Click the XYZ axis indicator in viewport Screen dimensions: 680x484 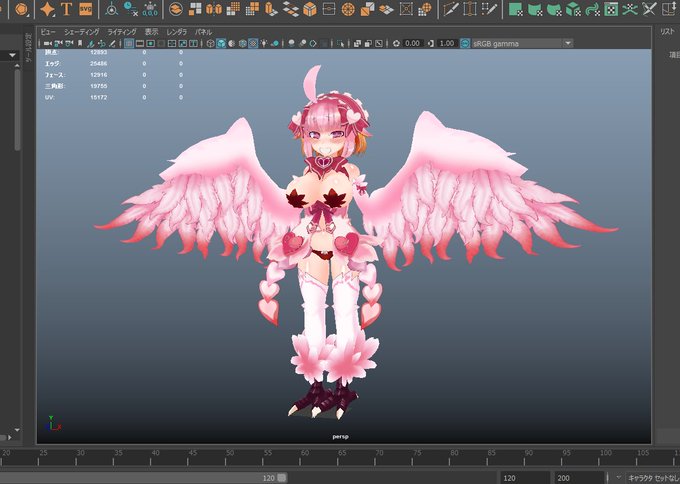[52, 423]
